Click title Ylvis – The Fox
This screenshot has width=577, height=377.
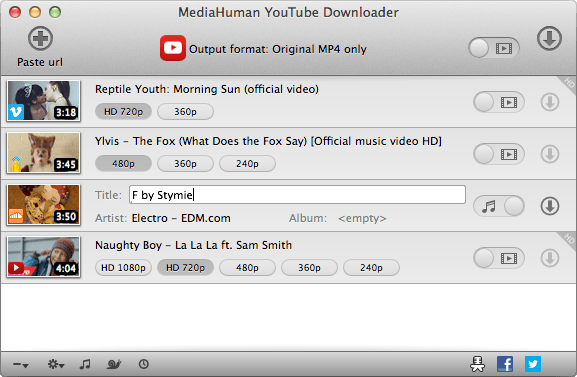click(x=268, y=141)
